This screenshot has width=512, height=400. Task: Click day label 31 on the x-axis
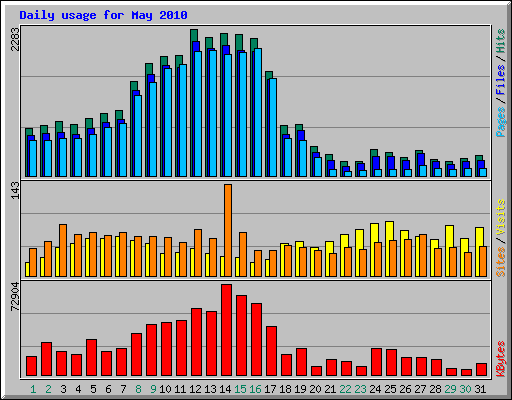(480, 389)
